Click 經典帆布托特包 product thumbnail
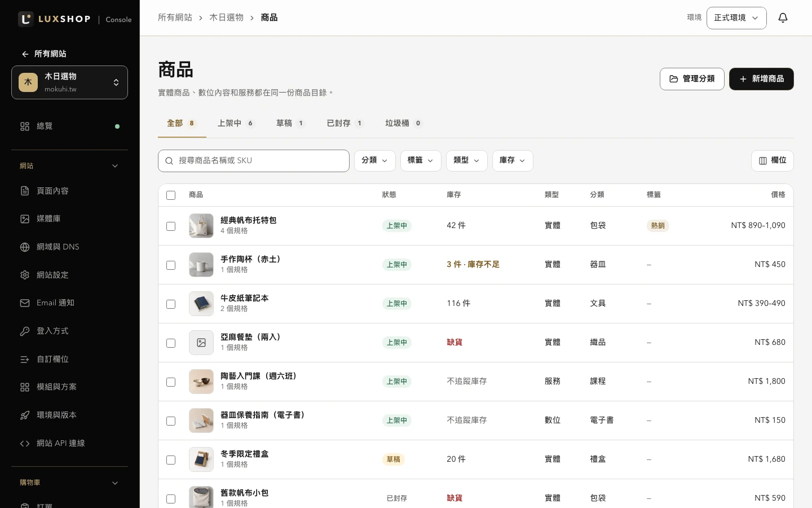The height and width of the screenshot is (508, 812). click(201, 226)
